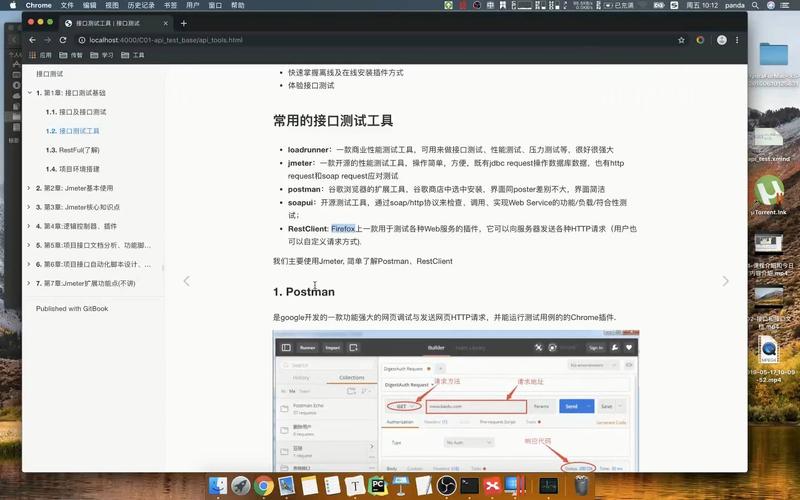Open the Chrome profile avatar

coord(721,40)
